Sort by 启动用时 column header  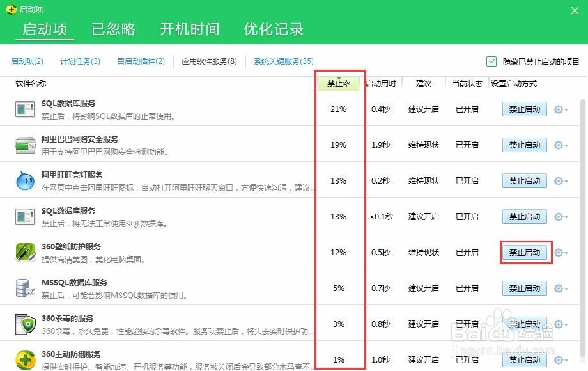pyautogui.click(x=381, y=84)
